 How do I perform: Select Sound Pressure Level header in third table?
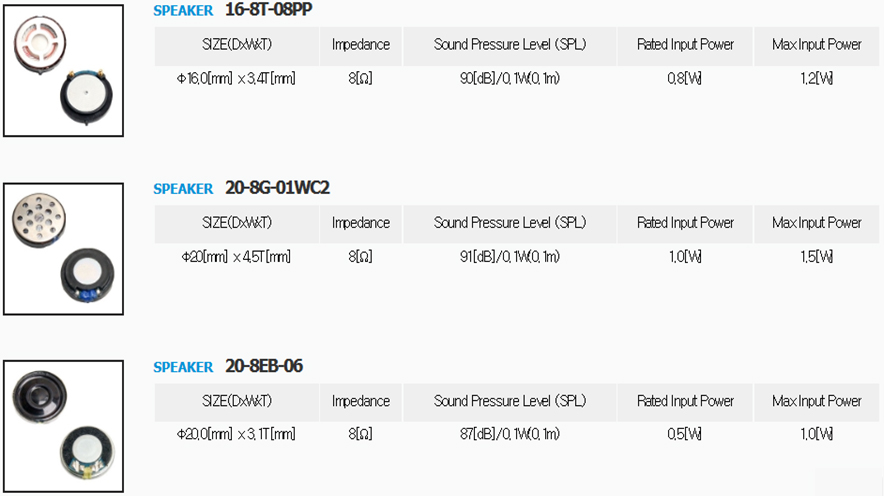pos(510,401)
